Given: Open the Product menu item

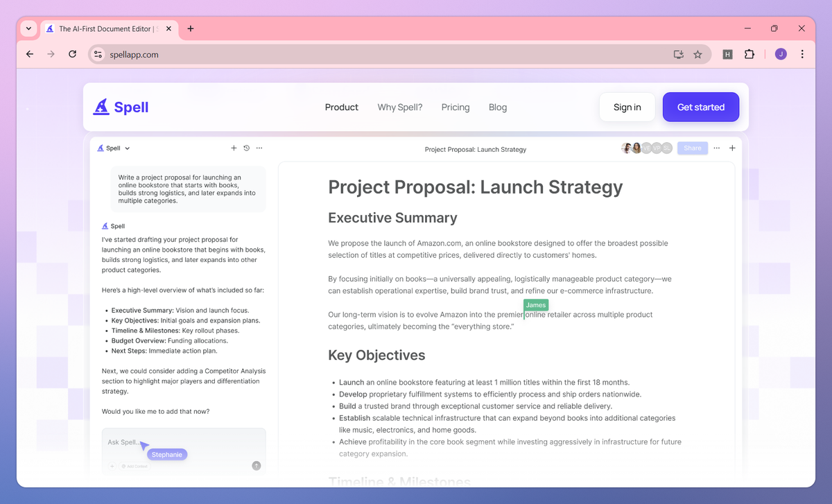Looking at the screenshot, I should pos(342,107).
